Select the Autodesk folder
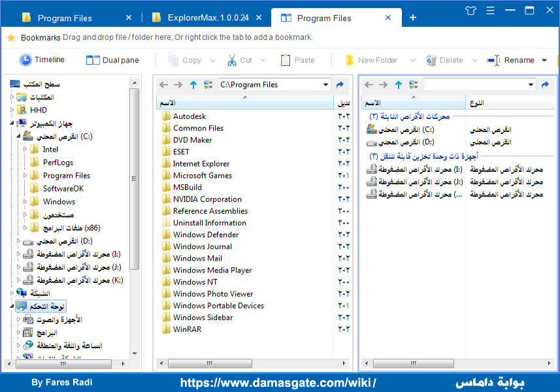This screenshot has width=560, height=392. 184,116
